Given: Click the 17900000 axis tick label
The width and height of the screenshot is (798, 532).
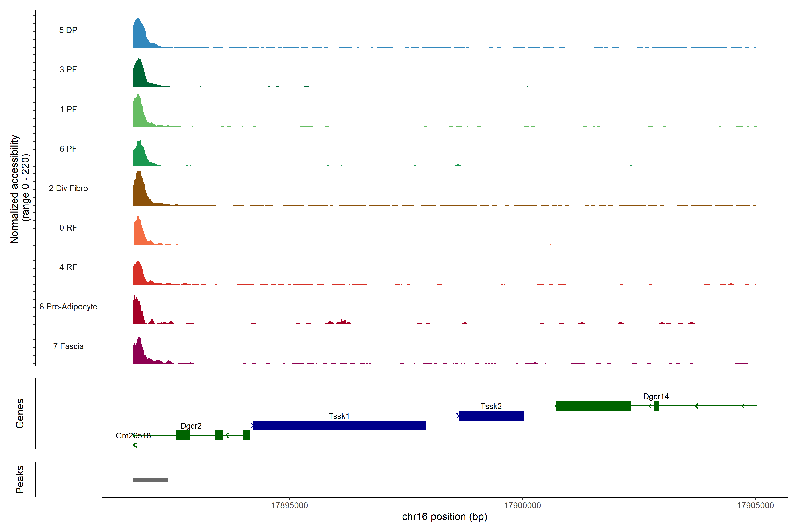Looking at the screenshot, I should click(x=522, y=506).
